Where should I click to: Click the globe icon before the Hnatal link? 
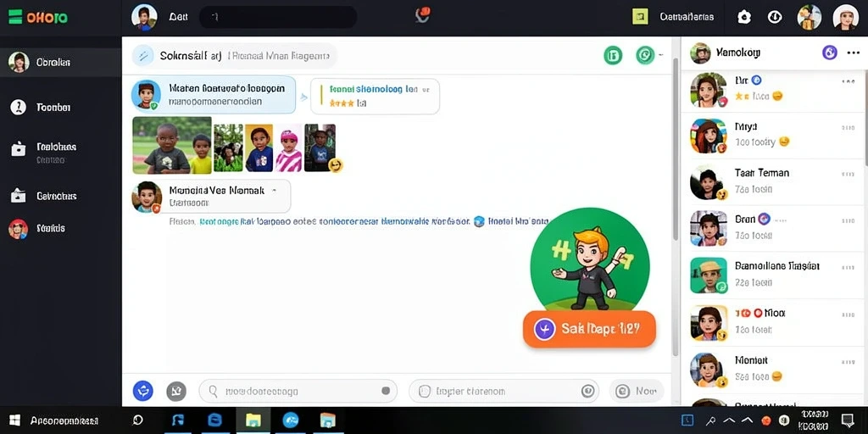click(x=480, y=222)
